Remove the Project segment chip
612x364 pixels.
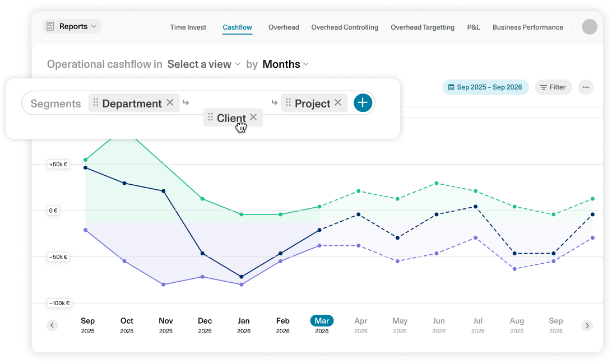pyautogui.click(x=338, y=102)
